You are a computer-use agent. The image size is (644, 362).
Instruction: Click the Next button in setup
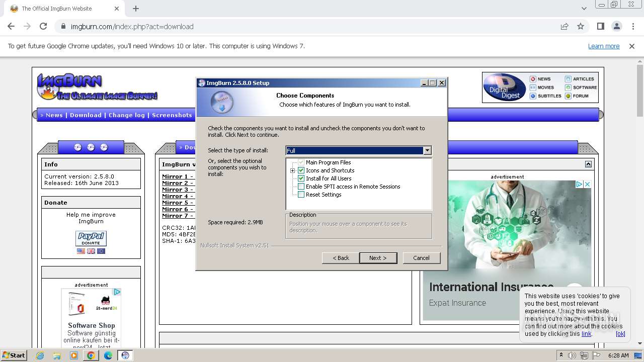pyautogui.click(x=378, y=258)
